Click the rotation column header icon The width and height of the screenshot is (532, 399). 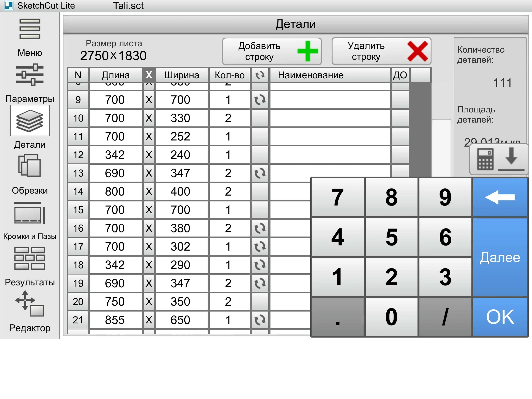[260, 75]
